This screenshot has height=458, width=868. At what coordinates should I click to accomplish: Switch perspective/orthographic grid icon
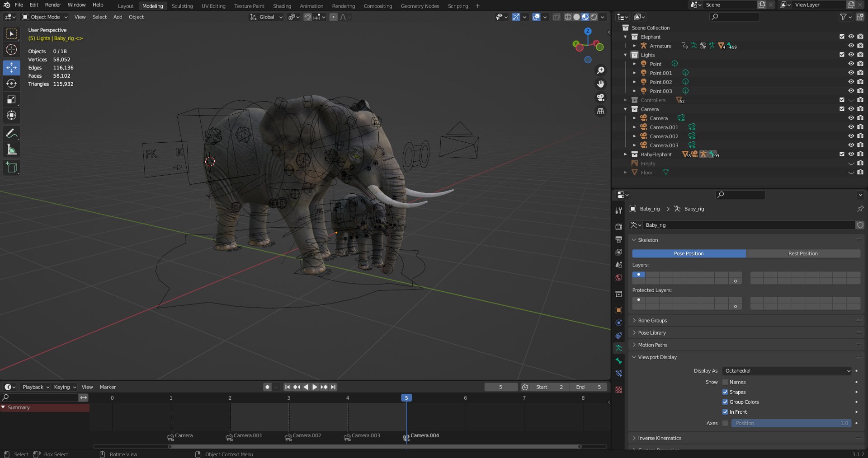pyautogui.click(x=600, y=111)
